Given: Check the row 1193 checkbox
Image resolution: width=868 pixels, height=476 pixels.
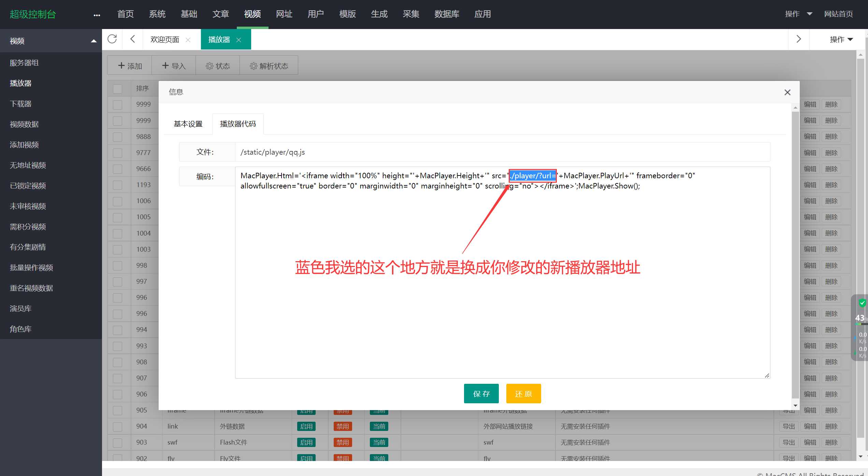Looking at the screenshot, I should pos(117,185).
